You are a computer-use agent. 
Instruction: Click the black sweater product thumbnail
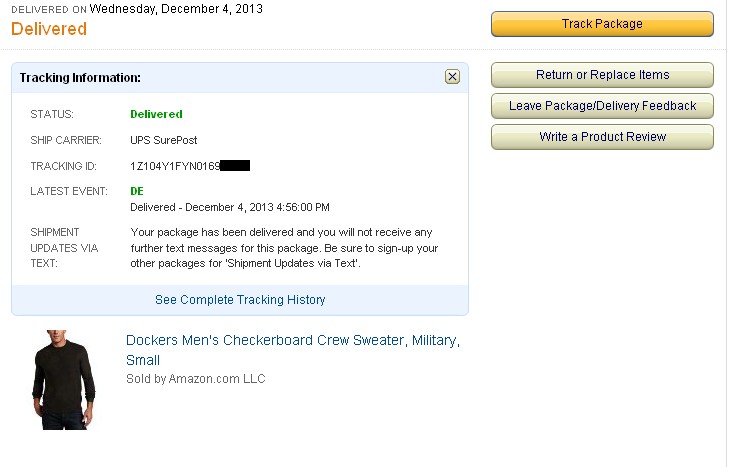pyautogui.click(x=63, y=380)
